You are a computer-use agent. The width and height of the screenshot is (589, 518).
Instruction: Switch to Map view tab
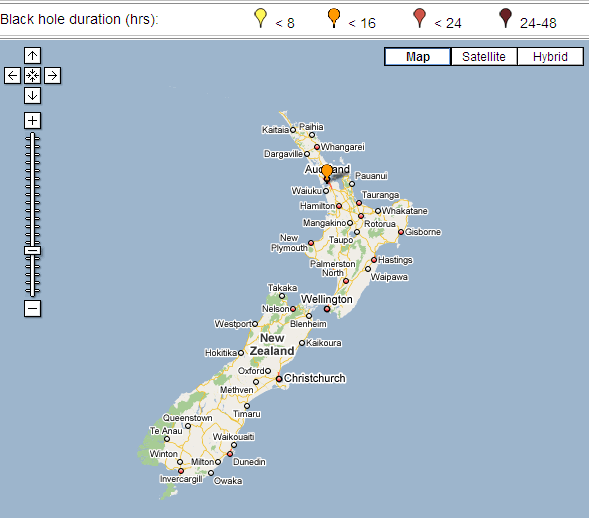418,57
